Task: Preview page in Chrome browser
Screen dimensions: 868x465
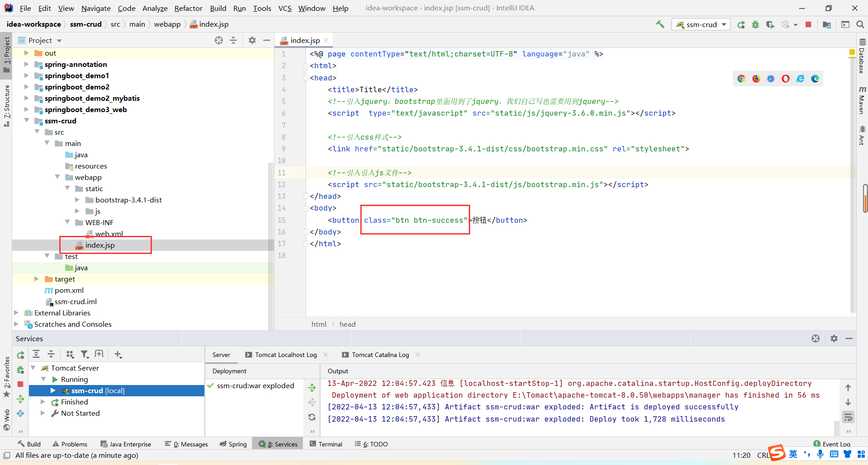Action: [x=741, y=79]
